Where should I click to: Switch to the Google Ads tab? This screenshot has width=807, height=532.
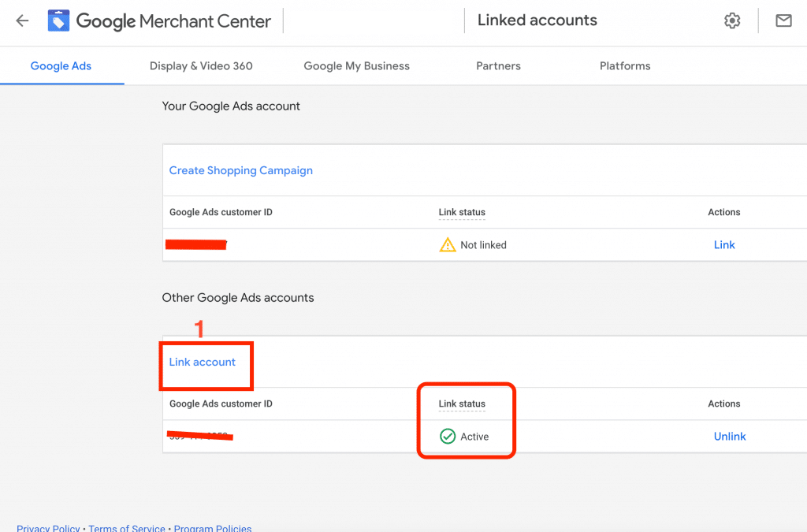click(x=61, y=66)
